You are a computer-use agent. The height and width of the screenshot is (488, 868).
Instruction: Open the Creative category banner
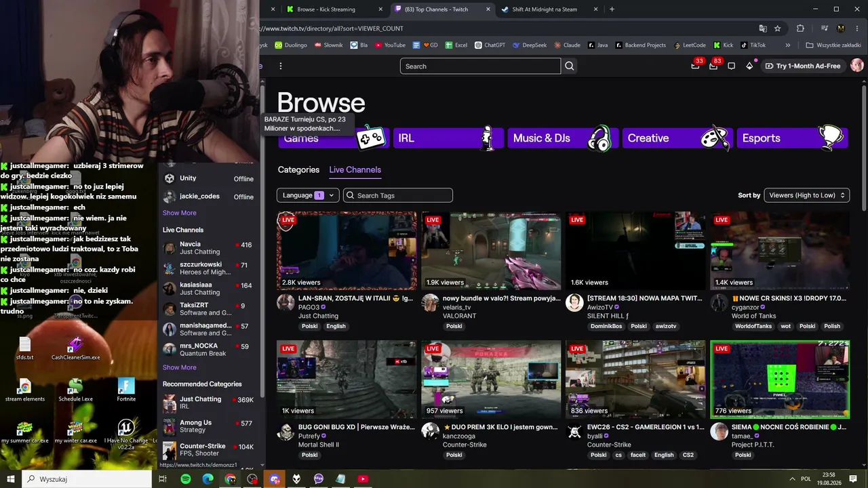pos(677,138)
